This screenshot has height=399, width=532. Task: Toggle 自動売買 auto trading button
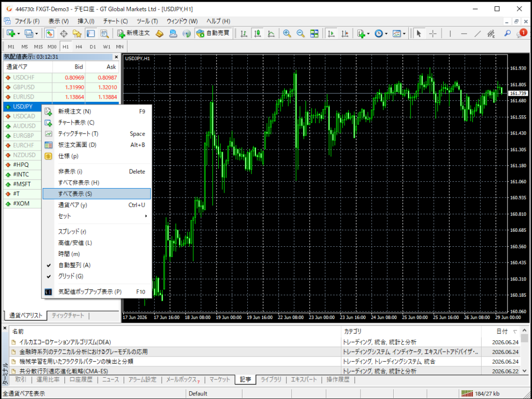coord(214,33)
